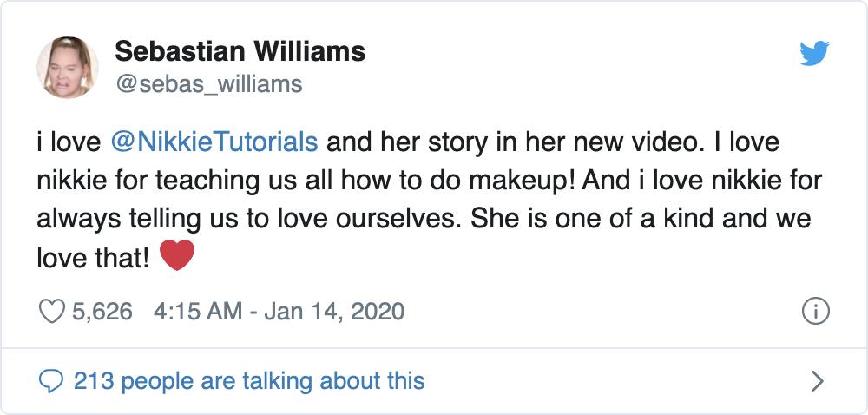Click the 4:15 AM tweet time

(197, 311)
